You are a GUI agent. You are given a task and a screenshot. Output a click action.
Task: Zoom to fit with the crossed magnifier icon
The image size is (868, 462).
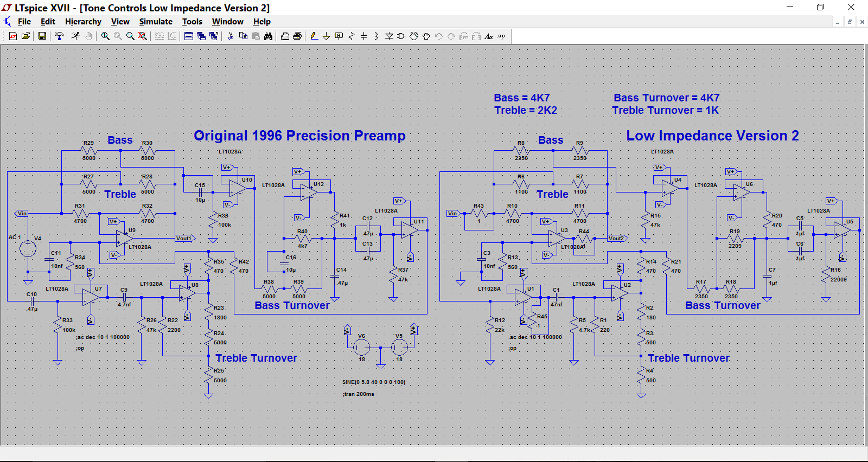(x=142, y=36)
